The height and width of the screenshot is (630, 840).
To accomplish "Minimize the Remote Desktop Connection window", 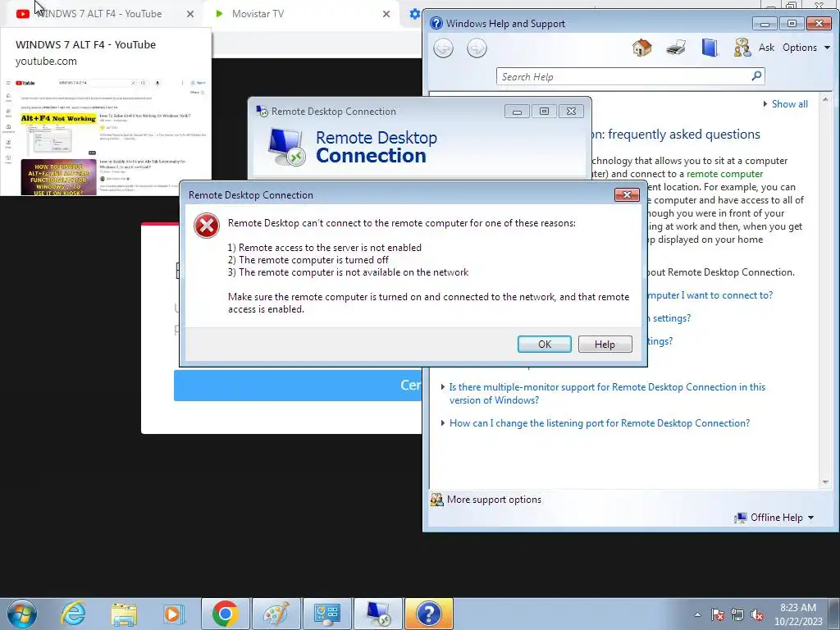I will point(517,112).
